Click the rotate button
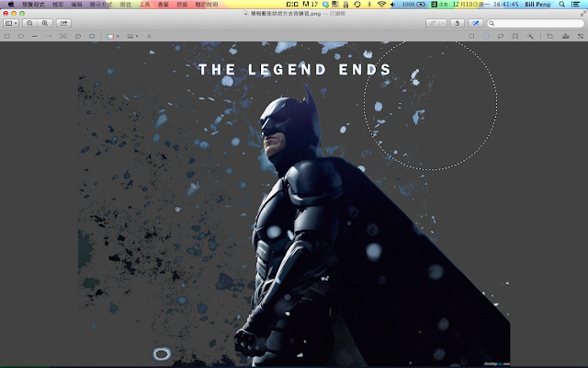This screenshot has height=368, width=588. 458,23
